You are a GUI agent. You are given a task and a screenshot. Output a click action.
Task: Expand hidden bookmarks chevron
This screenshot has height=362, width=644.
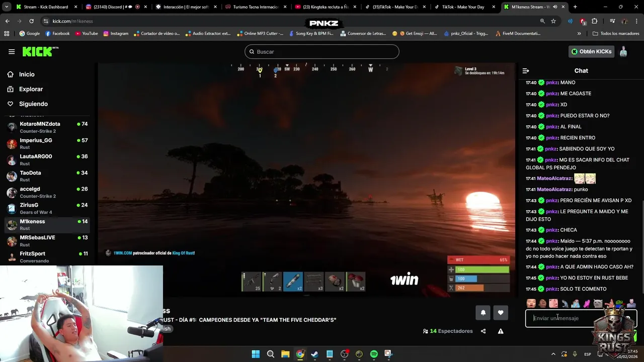(579, 34)
